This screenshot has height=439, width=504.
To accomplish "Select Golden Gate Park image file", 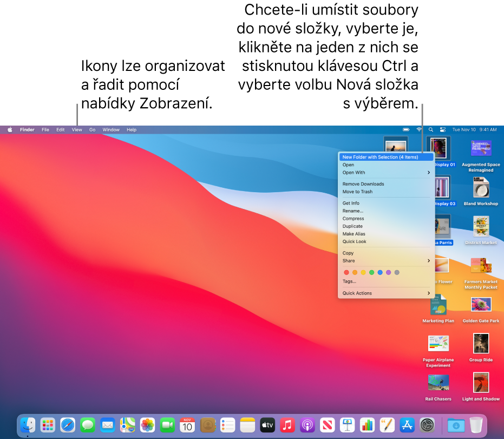I will (481, 310).
